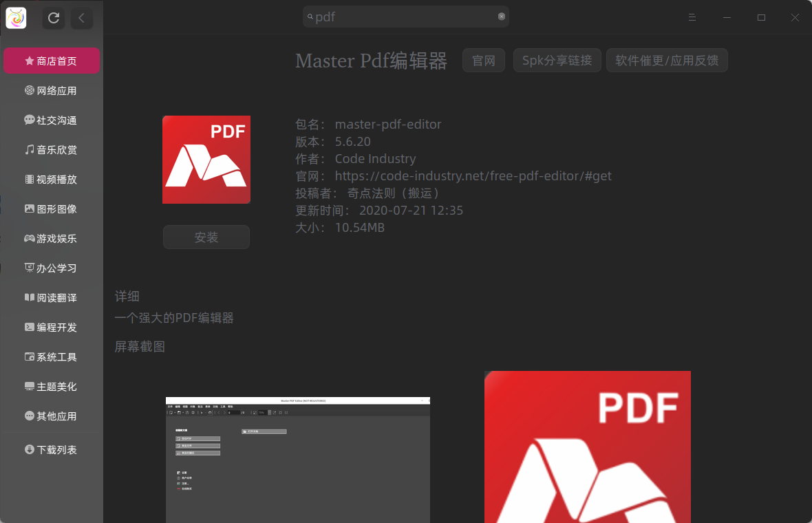Open the 游戏娱乐 games category

click(x=52, y=238)
